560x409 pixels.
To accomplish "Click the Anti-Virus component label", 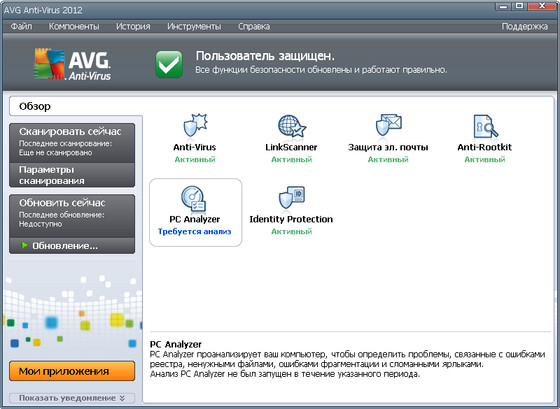I will click(195, 147).
